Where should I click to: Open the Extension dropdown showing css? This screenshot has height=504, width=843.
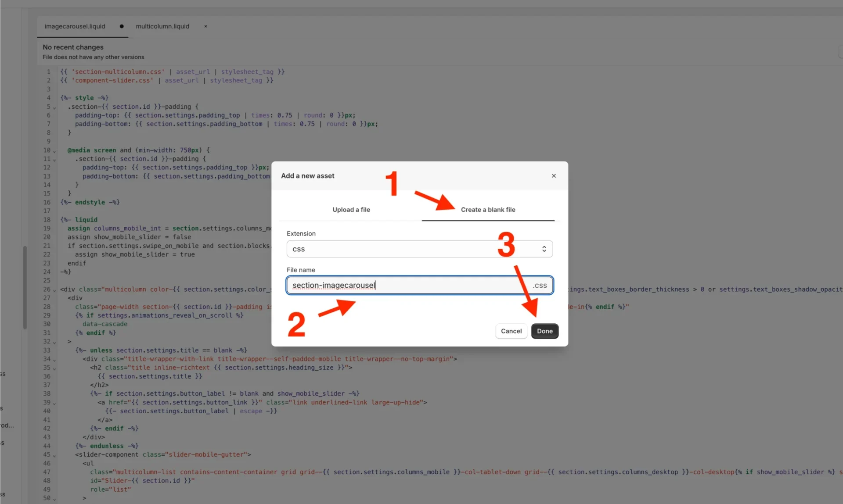click(419, 249)
